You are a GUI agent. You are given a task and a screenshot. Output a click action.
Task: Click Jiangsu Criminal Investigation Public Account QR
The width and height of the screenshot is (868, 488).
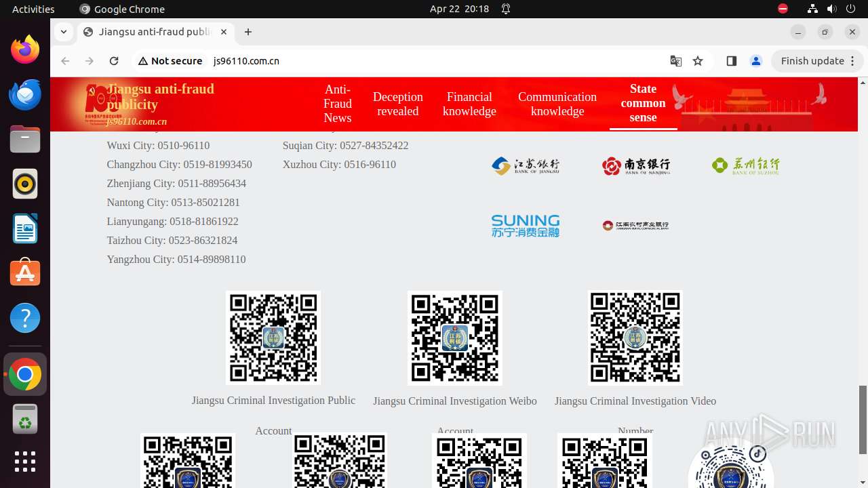[273, 338]
